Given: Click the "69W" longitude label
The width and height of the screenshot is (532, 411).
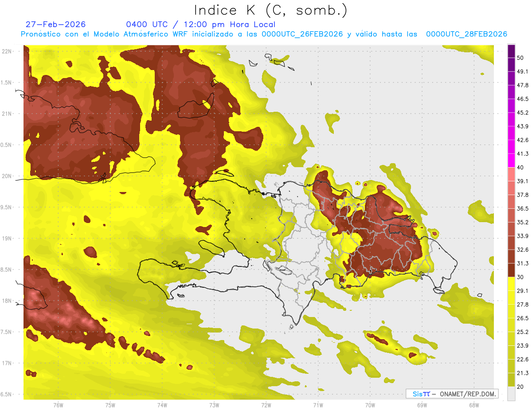Looking at the screenshot, I should pyautogui.click(x=422, y=405).
